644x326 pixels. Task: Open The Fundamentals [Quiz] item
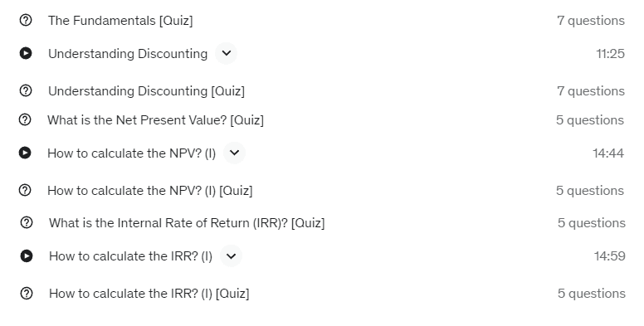coord(120,21)
